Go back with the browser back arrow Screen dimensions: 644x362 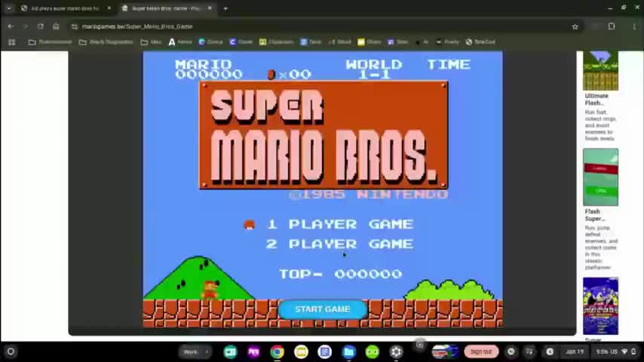pos(11,26)
